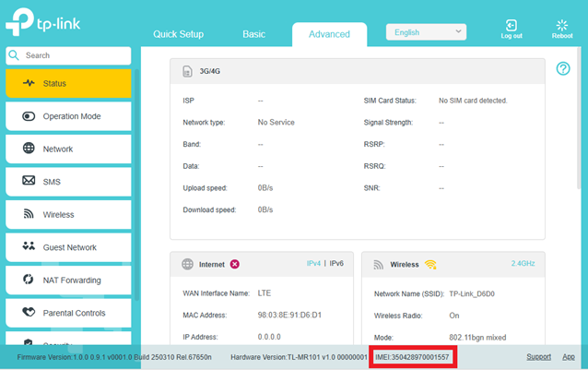Click the 3G/4G SIM card icon
Image resolution: width=588 pixels, height=370 pixels.
click(185, 69)
